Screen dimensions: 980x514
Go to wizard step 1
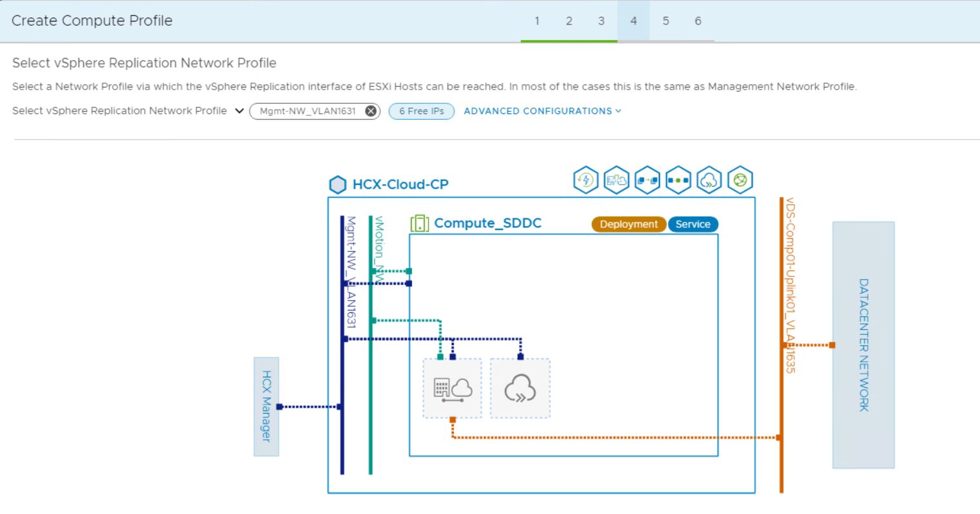coord(537,21)
